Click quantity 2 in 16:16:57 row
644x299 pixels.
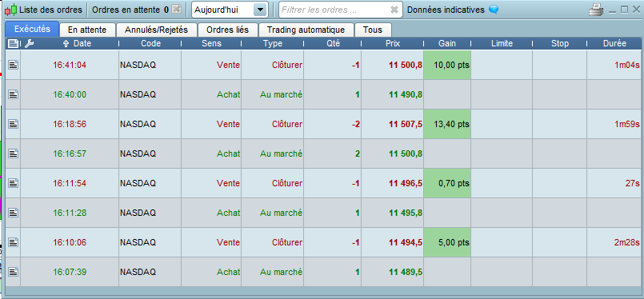358,153
